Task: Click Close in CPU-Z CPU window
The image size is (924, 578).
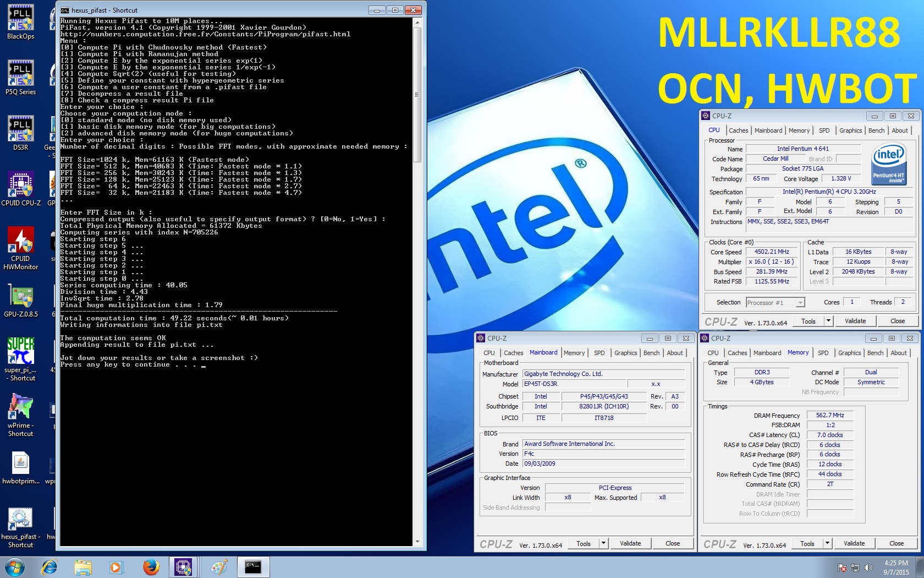Action: (x=897, y=321)
